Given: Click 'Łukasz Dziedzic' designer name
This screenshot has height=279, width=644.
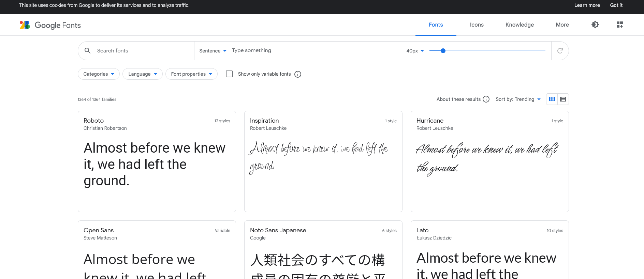Looking at the screenshot, I should 434,238.
